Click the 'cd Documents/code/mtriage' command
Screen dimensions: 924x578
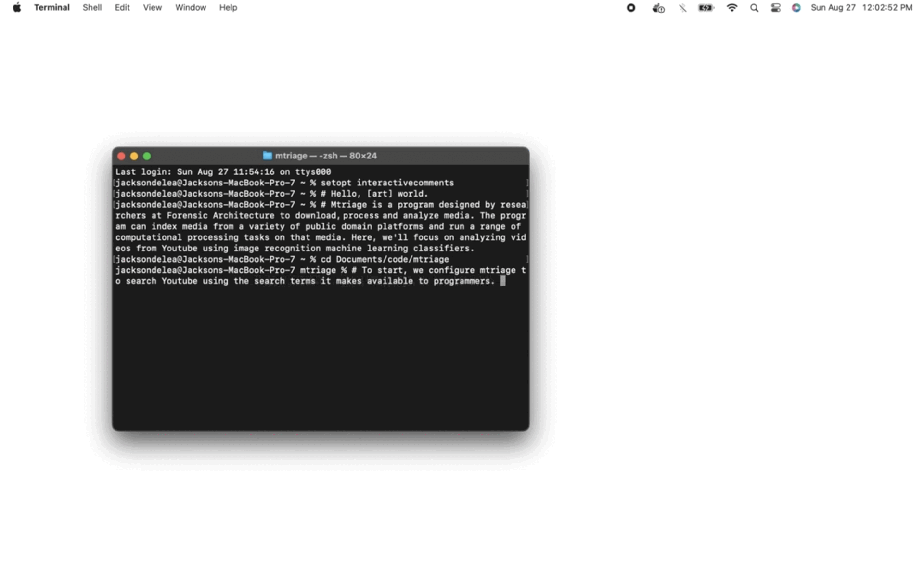click(385, 259)
